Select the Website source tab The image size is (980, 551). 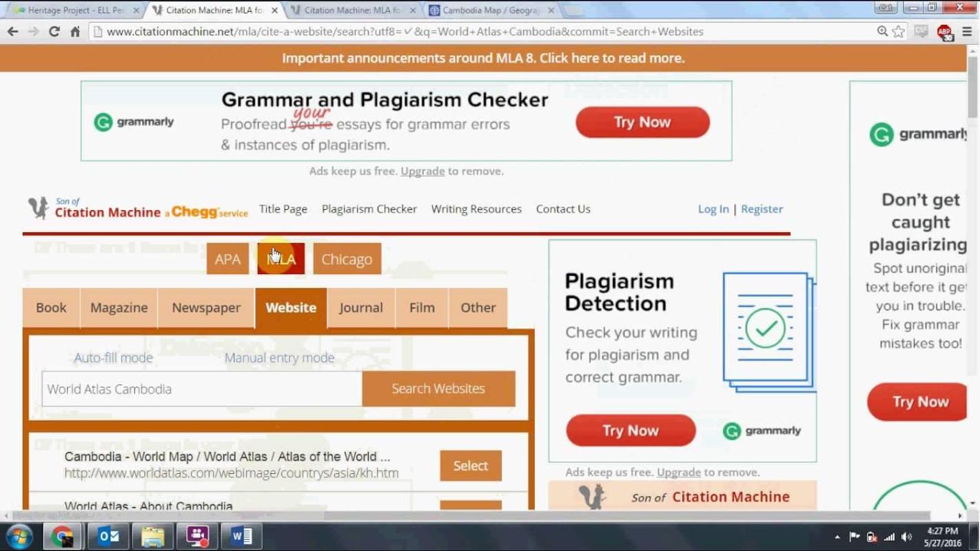(x=291, y=308)
